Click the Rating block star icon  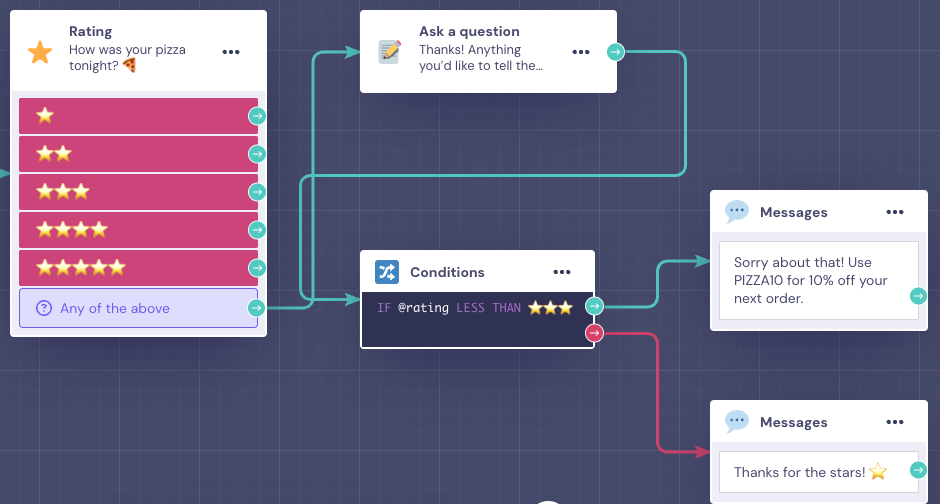click(40, 52)
